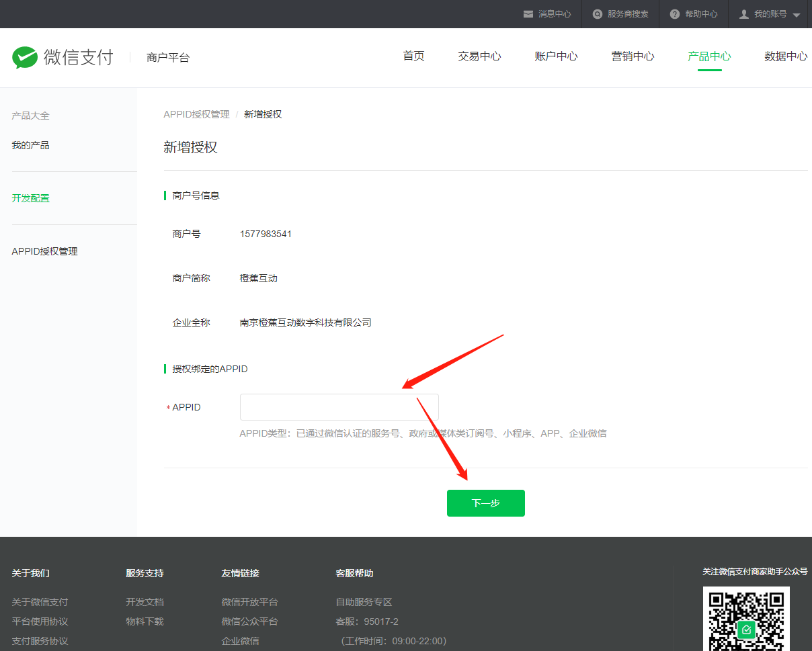
Task: Click the 友情链接 footer heading
Action: [240, 573]
